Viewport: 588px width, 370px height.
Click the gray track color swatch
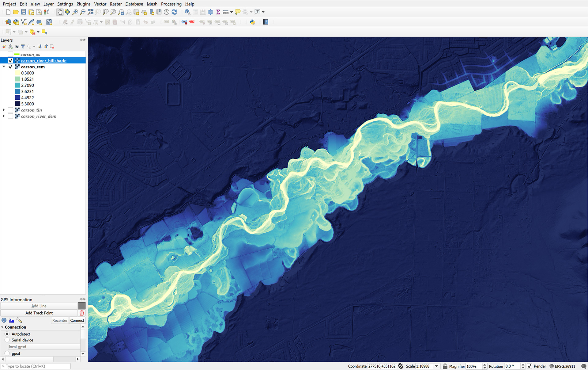81,306
